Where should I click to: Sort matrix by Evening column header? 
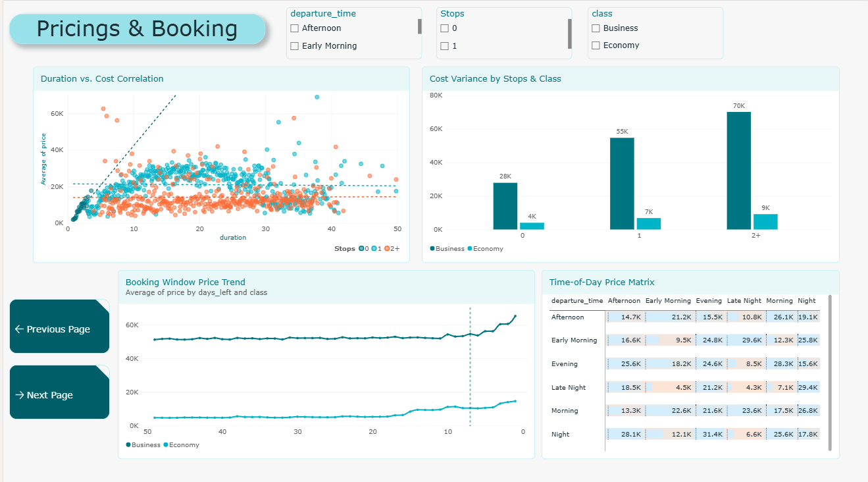tap(709, 301)
